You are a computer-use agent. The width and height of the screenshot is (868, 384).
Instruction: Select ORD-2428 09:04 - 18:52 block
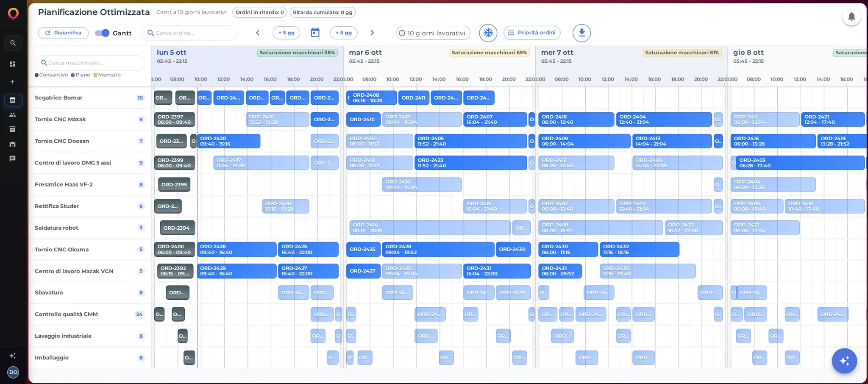438,249
